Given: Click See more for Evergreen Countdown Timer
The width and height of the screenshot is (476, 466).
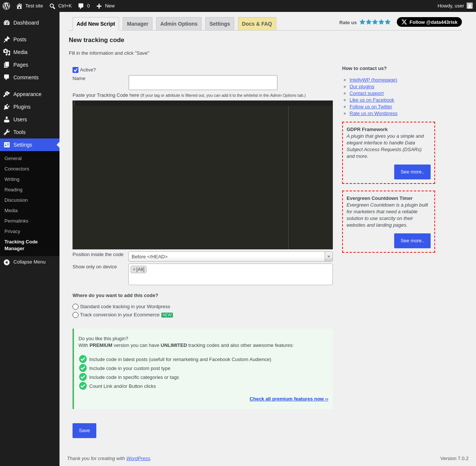Looking at the screenshot, I should pyautogui.click(x=412, y=241).
